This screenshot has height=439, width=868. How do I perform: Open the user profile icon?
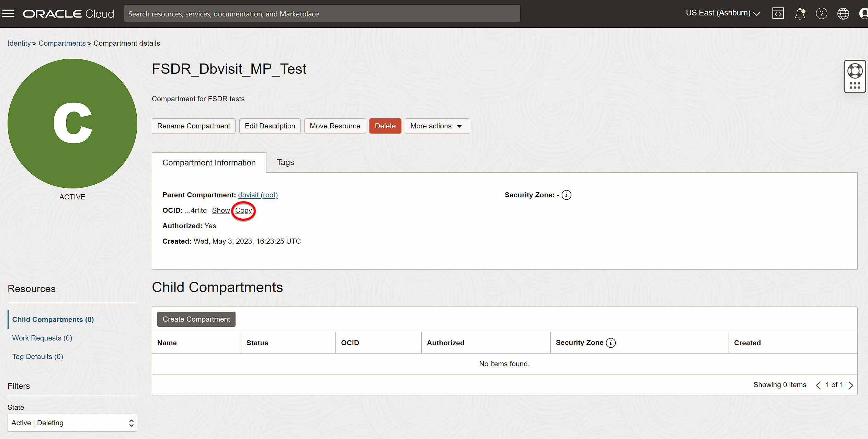point(864,14)
